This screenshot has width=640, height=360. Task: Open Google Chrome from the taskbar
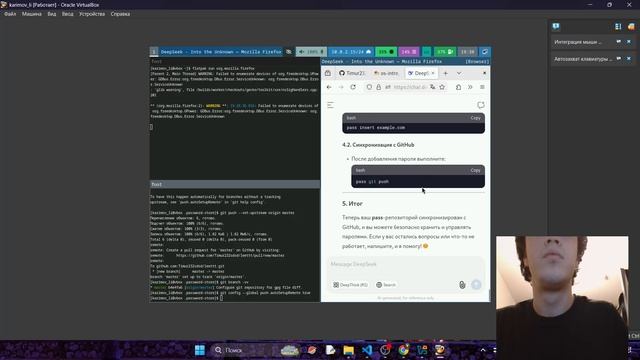click(x=404, y=350)
